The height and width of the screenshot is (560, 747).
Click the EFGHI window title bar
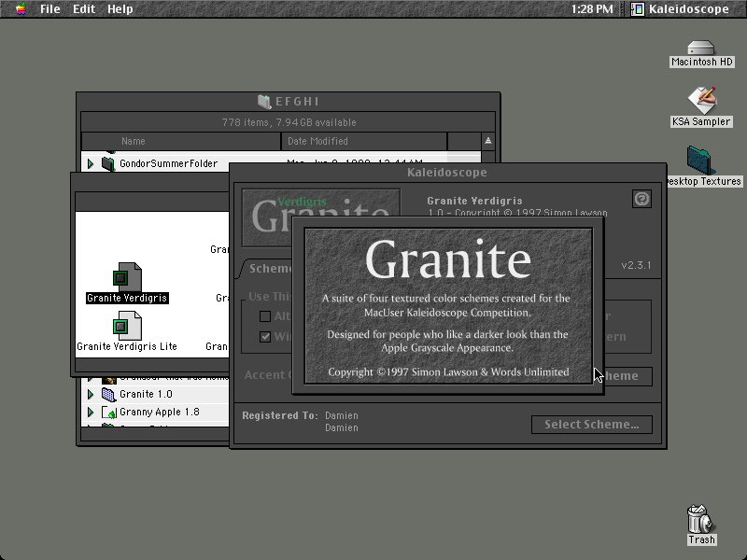(289, 102)
